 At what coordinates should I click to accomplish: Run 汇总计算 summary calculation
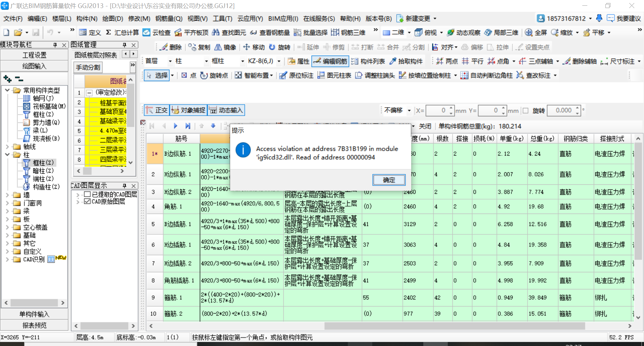point(122,32)
